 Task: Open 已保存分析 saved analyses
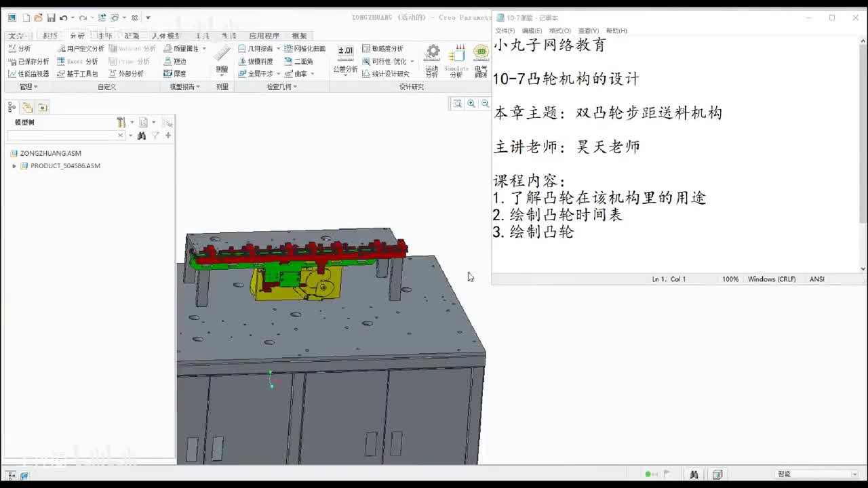tap(28, 62)
